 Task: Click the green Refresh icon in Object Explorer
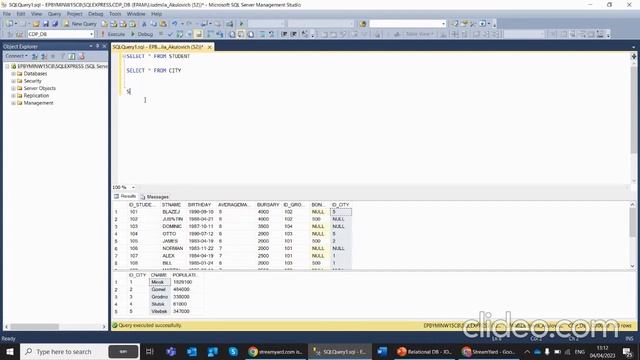tap(72, 56)
